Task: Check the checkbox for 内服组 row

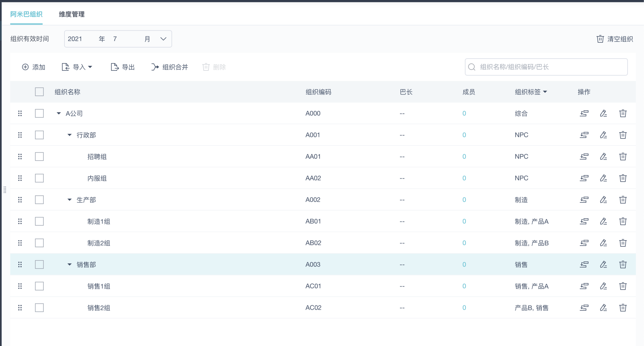Action: (39, 178)
